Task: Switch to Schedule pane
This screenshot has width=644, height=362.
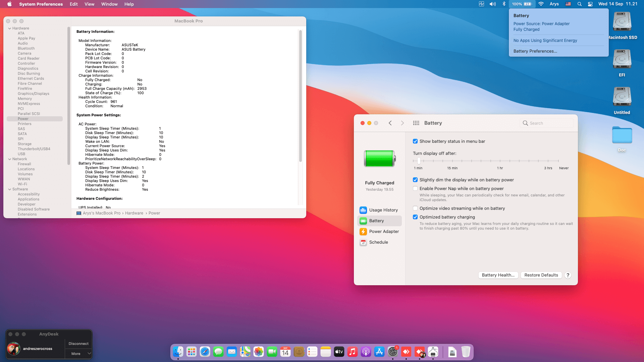Action: [x=379, y=242]
